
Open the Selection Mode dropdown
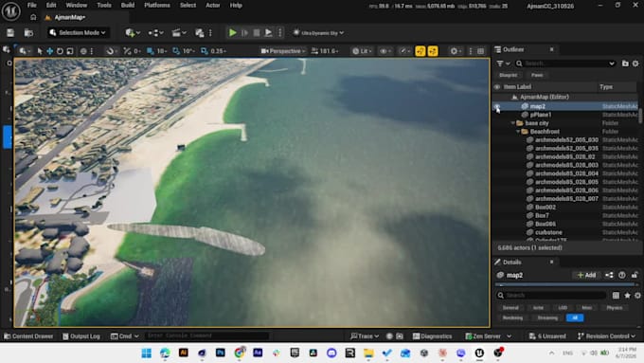coord(78,33)
